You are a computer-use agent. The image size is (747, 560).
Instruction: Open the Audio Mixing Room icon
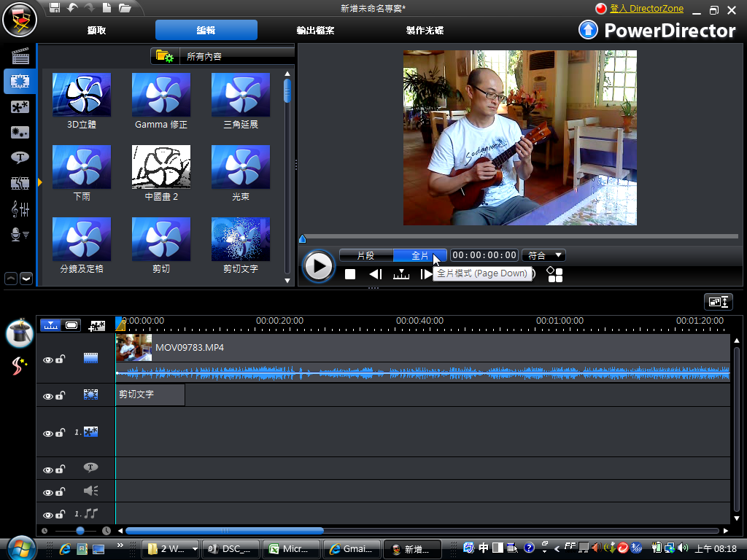coord(20,209)
